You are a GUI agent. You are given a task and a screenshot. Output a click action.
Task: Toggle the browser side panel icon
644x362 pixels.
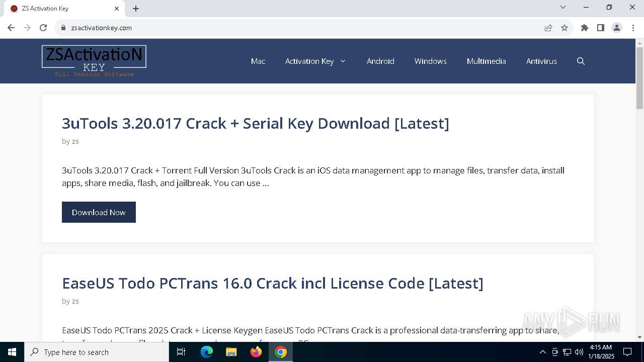tap(601, 28)
